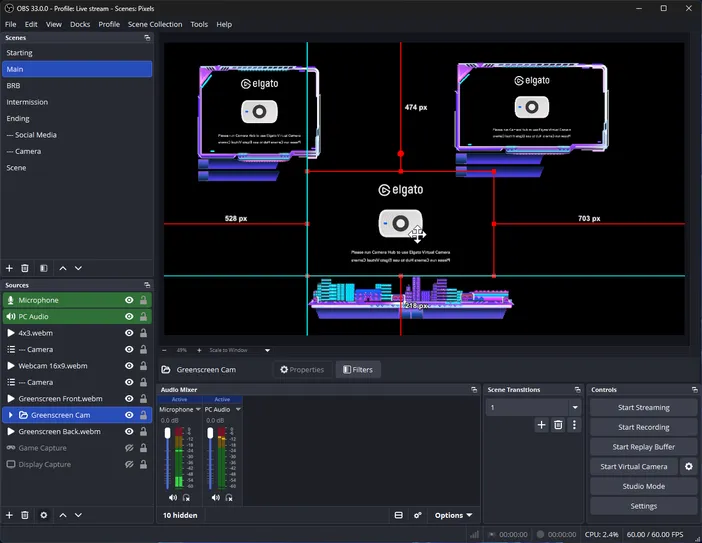Open the Profile menu
702x543 pixels.
(x=109, y=24)
